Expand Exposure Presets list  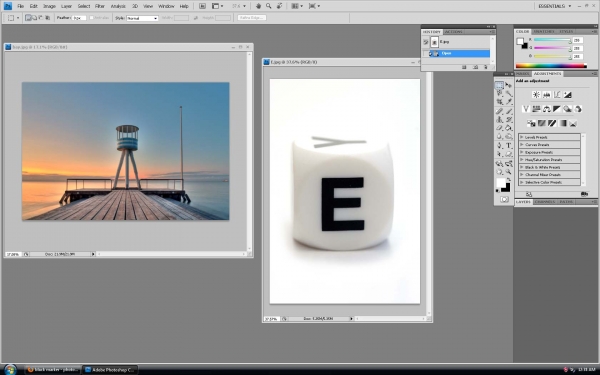click(x=521, y=152)
